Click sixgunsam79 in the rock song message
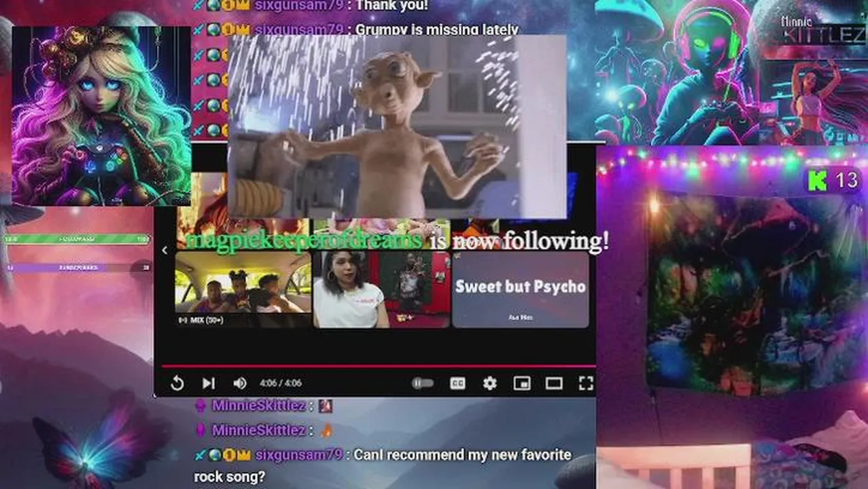 [299, 454]
